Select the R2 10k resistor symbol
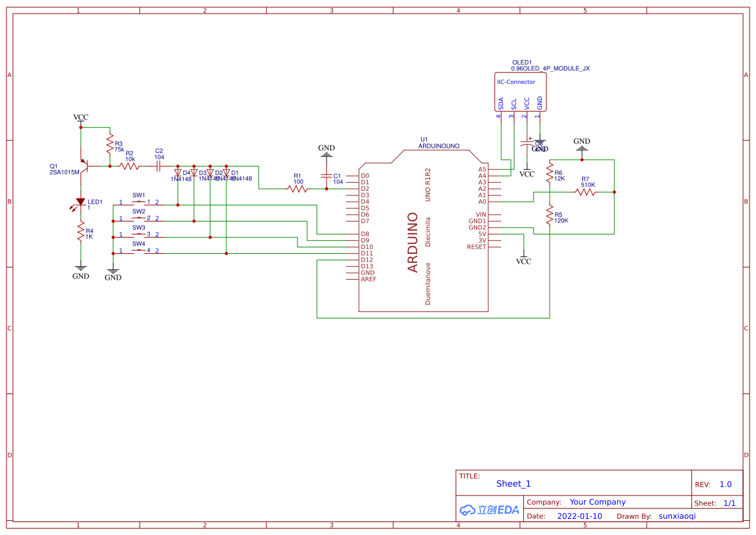The height and width of the screenshot is (535, 756). tap(129, 166)
